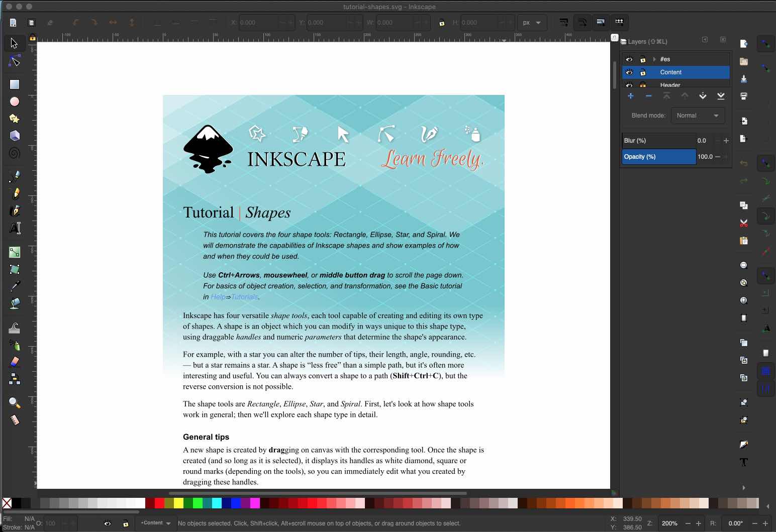This screenshot has height=532, width=776.
Task: Open the Blend mode Normal dropdown
Action: pyautogui.click(x=698, y=116)
